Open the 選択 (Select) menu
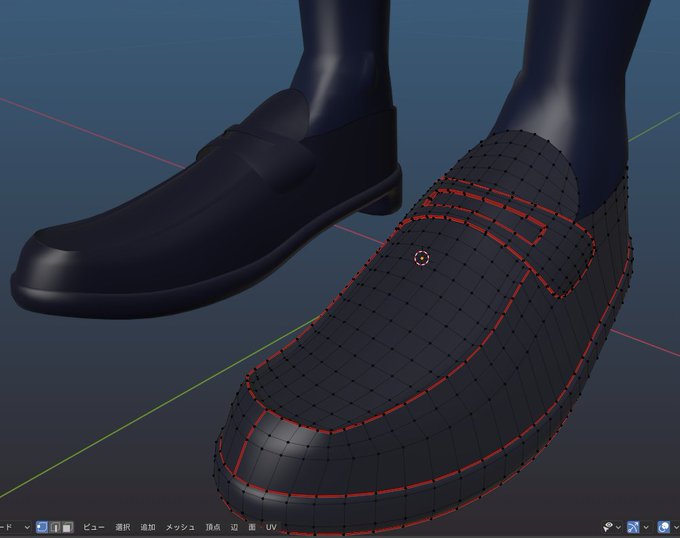 point(123,527)
